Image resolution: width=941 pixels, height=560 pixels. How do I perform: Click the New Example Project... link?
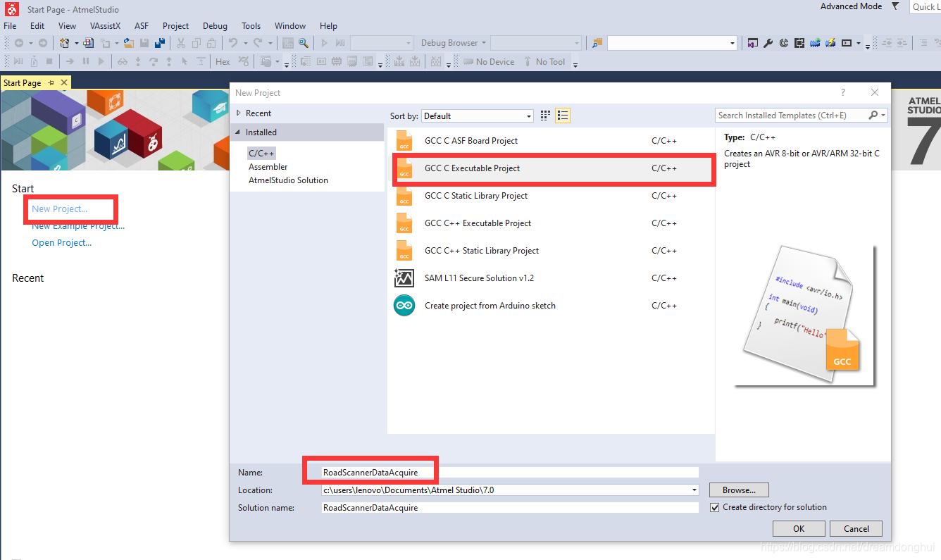tap(78, 226)
